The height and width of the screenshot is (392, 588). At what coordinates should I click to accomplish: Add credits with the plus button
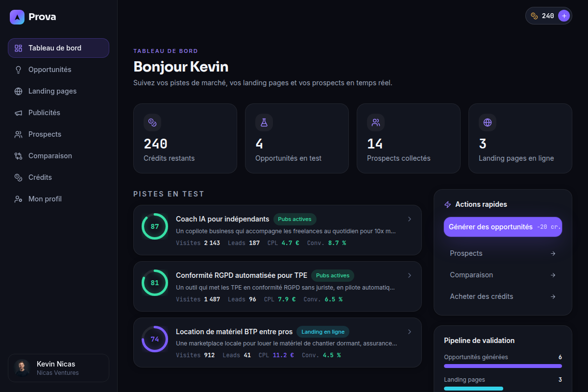(564, 16)
